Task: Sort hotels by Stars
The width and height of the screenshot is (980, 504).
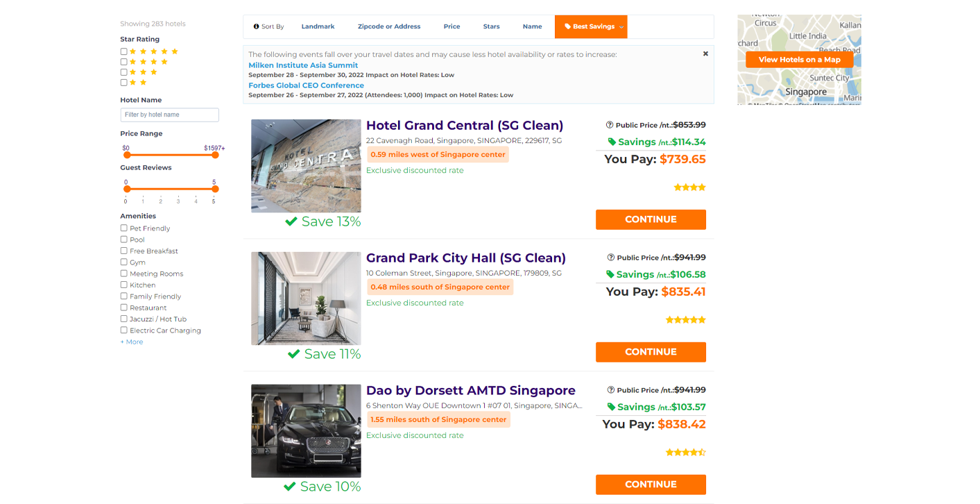Action: (x=491, y=26)
